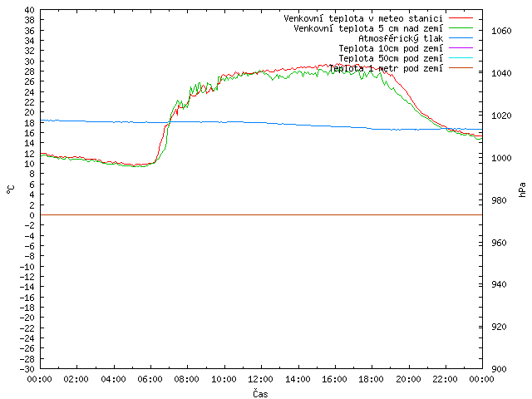Click the 'Teplota 1 metr pod zemí' legend label
Viewport: 532px width, 399px height.
click(386, 68)
